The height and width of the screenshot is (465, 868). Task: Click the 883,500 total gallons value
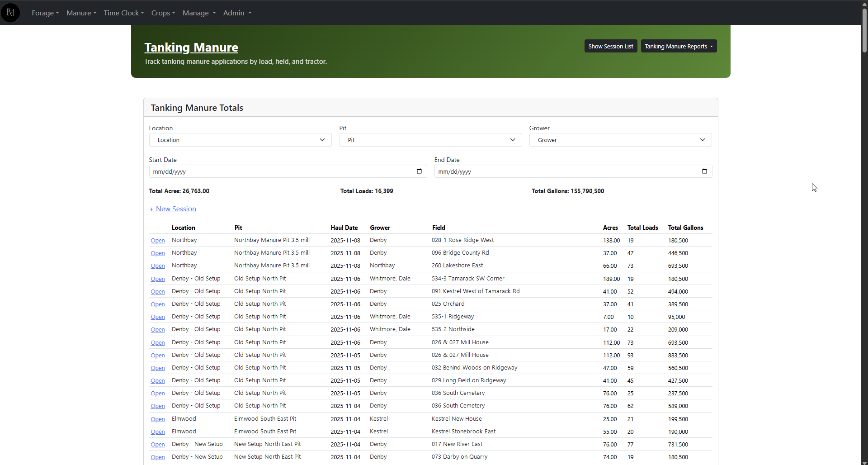678,356
